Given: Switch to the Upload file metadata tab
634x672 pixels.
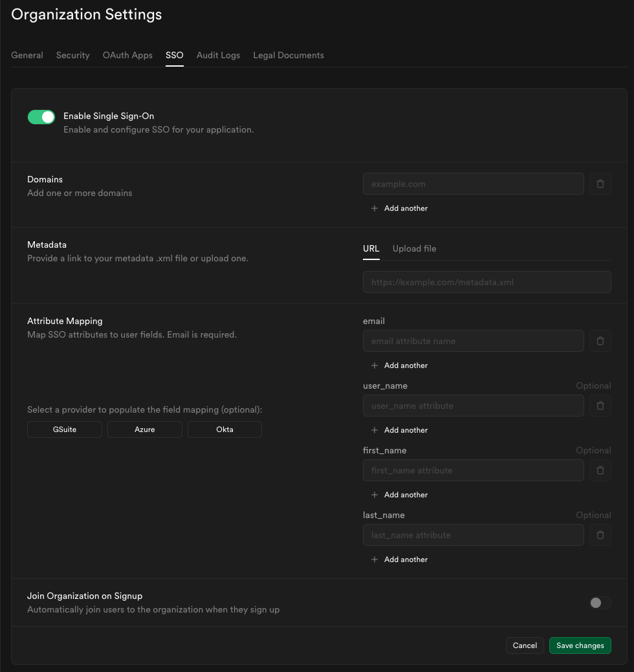Looking at the screenshot, I should [414, 249].
